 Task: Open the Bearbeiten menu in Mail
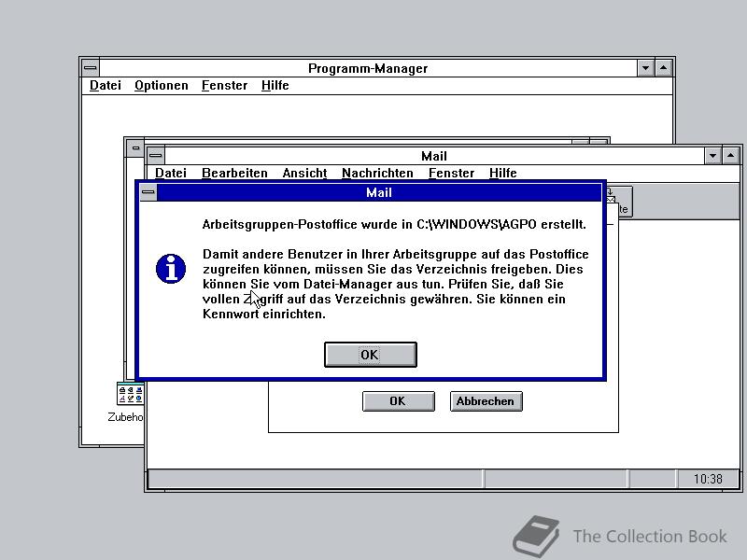tap(234, 173)
